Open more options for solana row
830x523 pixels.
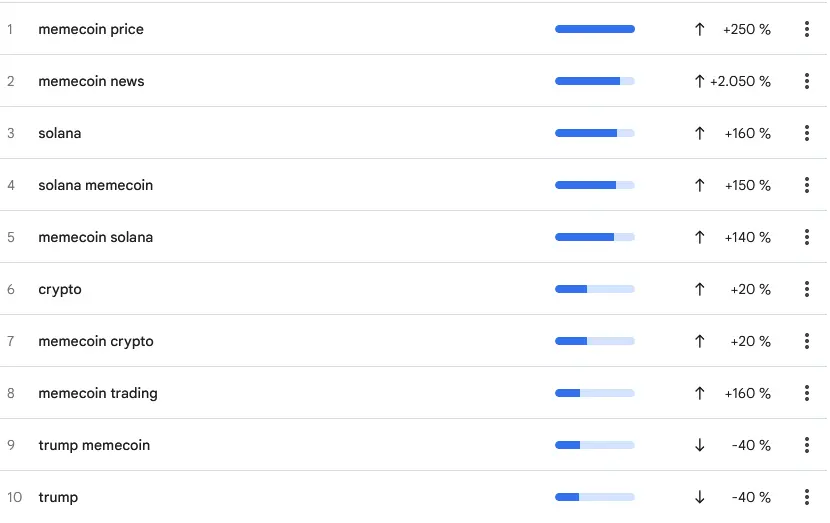click(806, 133)
